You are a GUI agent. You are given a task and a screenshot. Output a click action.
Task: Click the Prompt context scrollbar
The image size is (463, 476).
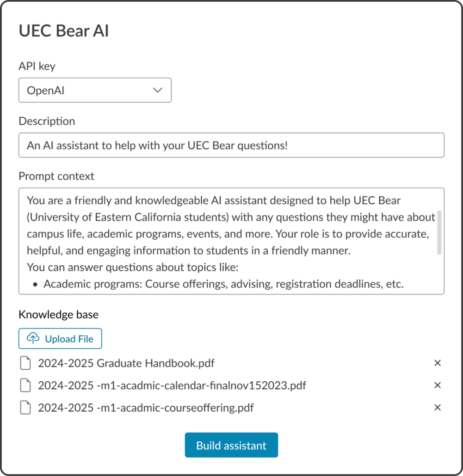coord(439,233)
